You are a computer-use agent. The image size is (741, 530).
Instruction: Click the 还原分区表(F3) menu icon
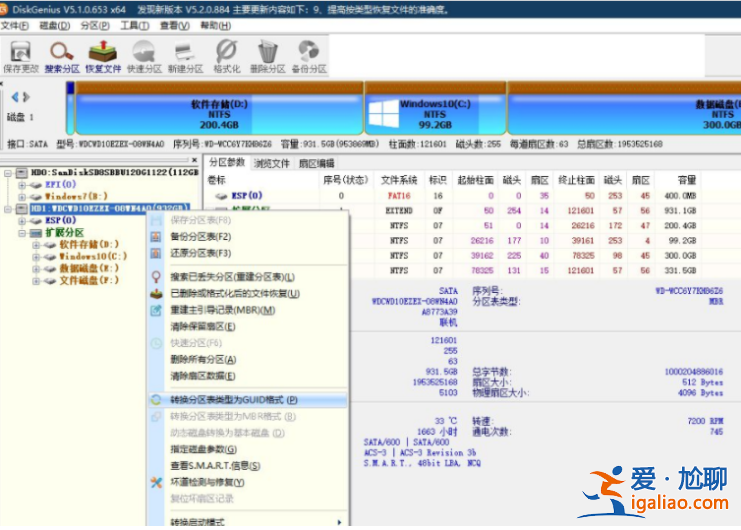click(156, 253)
